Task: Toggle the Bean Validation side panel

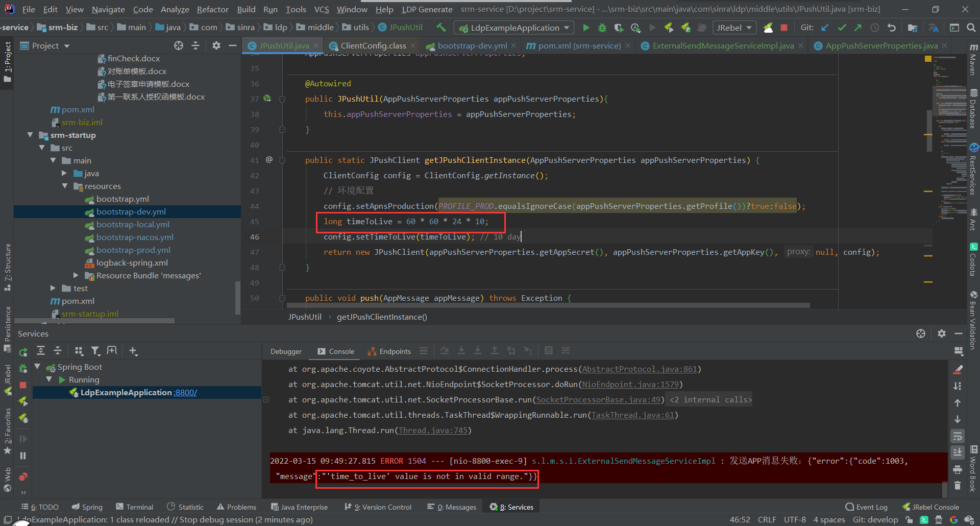Action: click(973, 320)
